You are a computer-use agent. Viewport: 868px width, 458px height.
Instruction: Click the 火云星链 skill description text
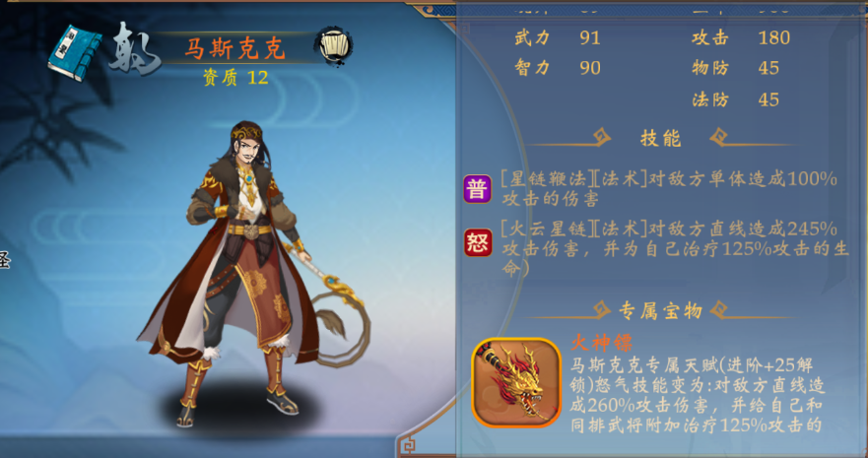coord(675,249)
